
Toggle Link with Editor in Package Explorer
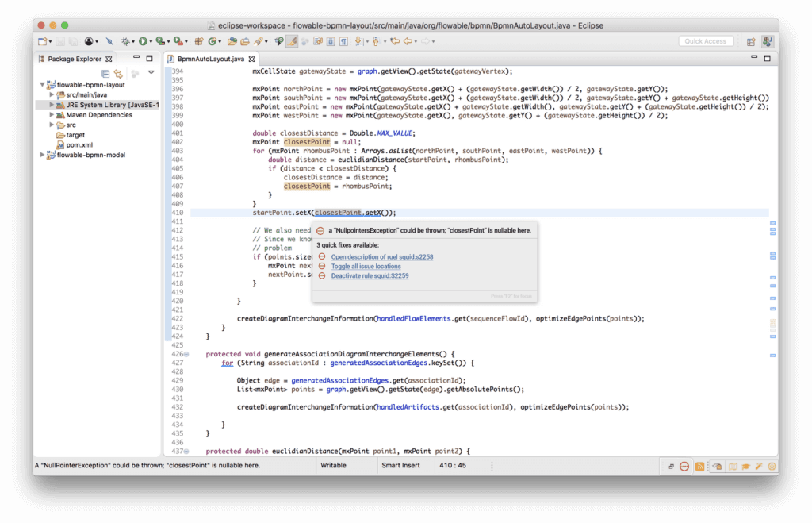click(x=118, y=73)
